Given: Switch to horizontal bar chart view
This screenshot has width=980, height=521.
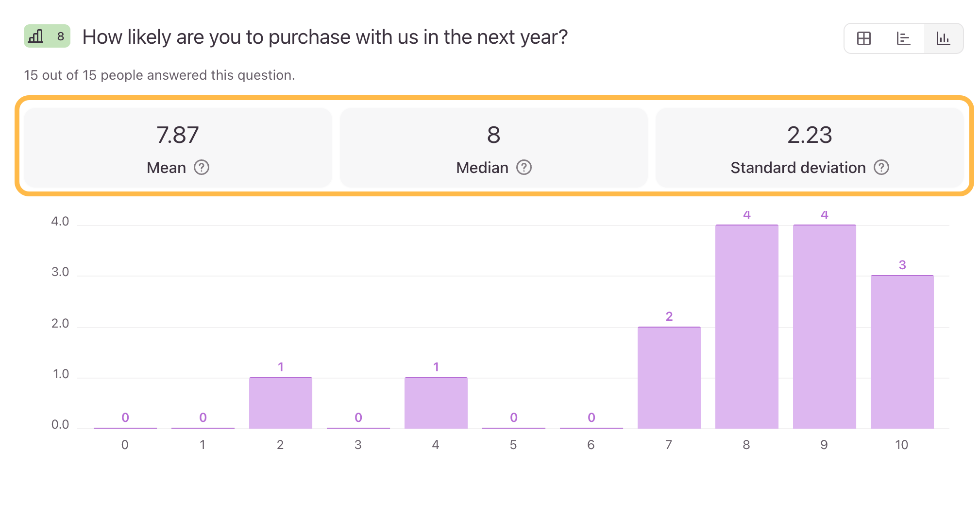Looking at the screenshot, I should point(903,38).
